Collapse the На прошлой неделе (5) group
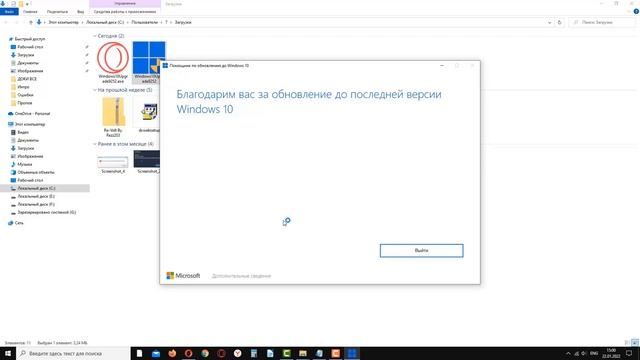 click(95, 90)
